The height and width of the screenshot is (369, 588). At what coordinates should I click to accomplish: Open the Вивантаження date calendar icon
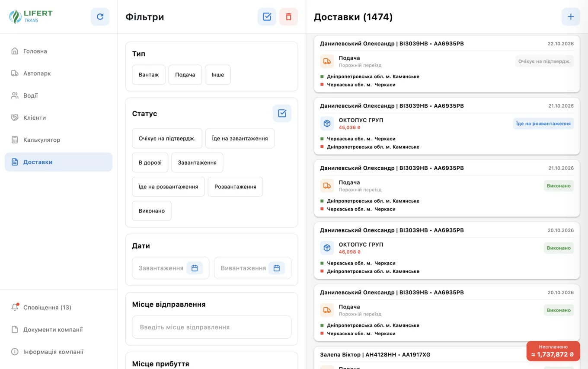(277, 268)
